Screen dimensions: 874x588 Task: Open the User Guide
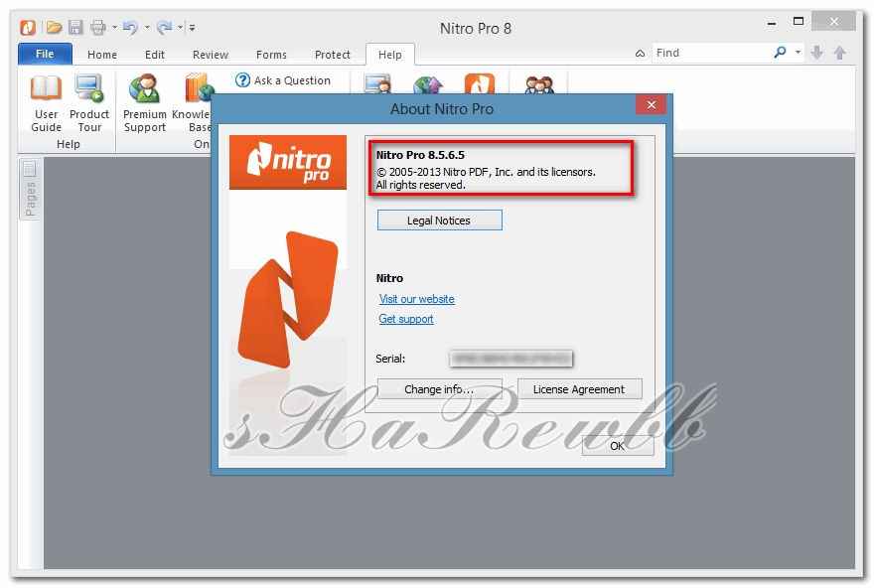point(47,103)
